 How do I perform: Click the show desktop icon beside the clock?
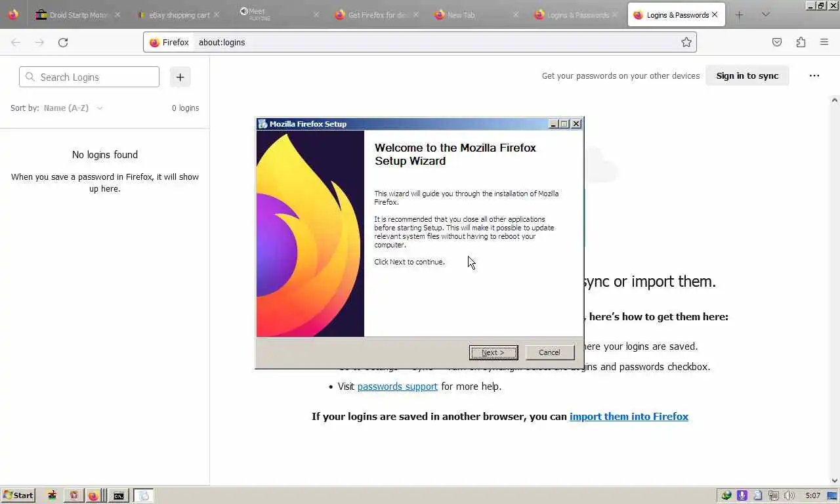(x=832, y=495)
